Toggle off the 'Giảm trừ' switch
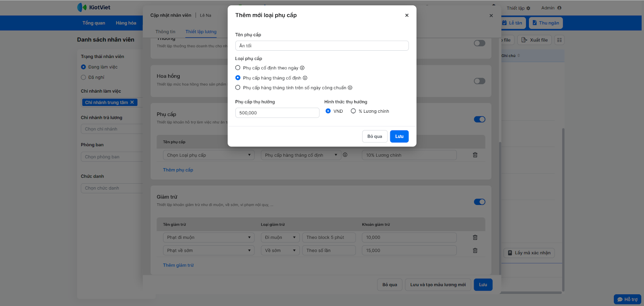The image size is (644, 306). point(479,202)
